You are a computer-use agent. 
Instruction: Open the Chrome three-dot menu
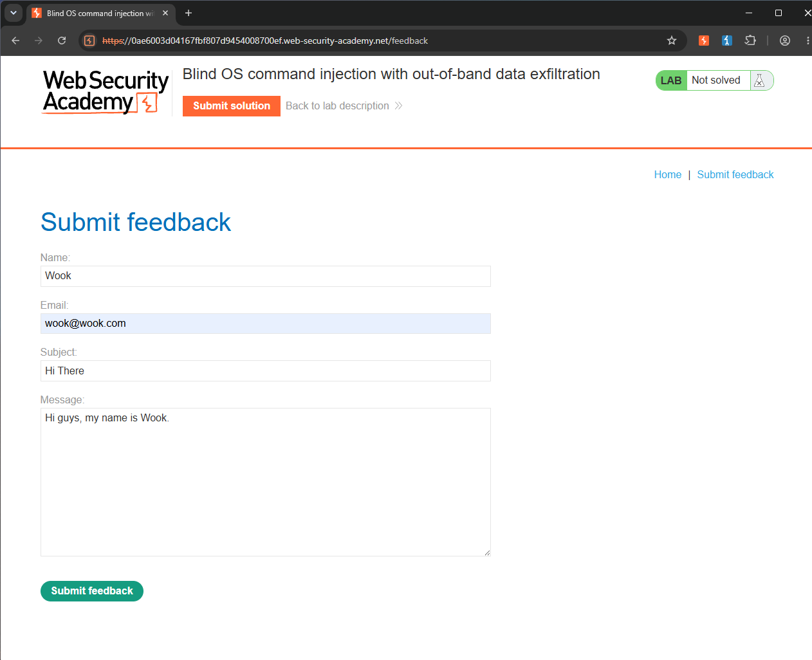pos(807,41)
